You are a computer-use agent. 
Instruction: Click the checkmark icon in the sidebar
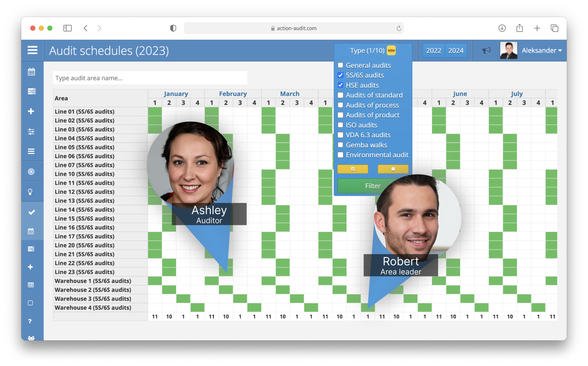tap(31, 212)
